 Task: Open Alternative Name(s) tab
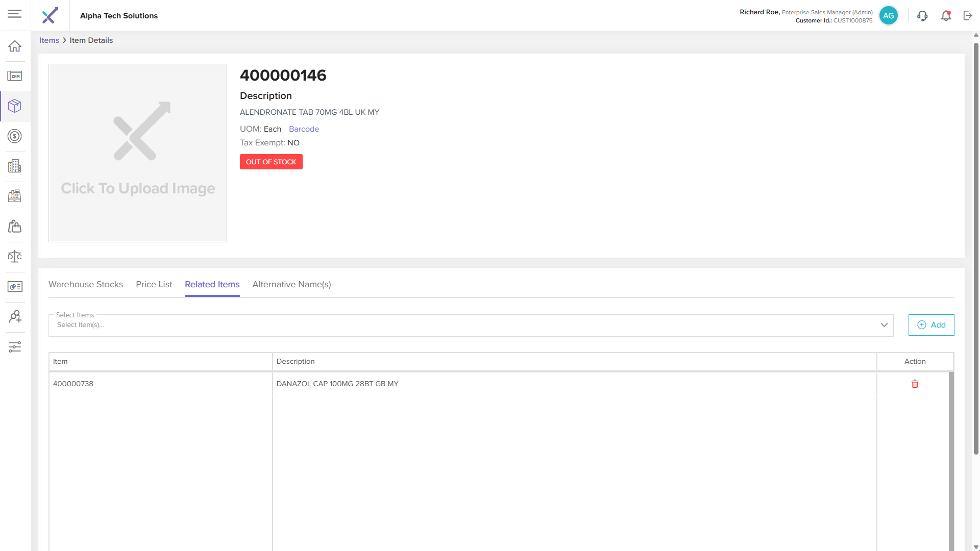pos(291,284)
